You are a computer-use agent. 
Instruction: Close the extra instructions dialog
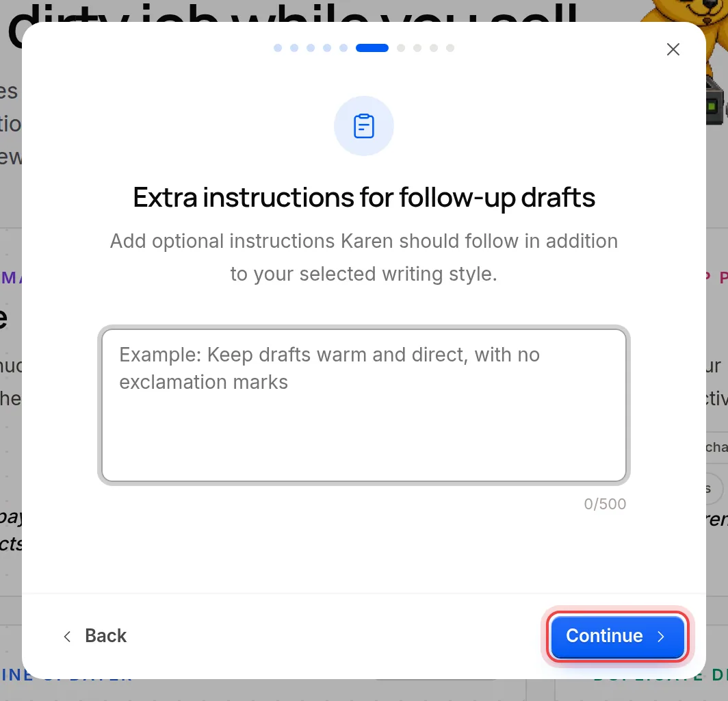pyautogui.click(x=673, y=49)
